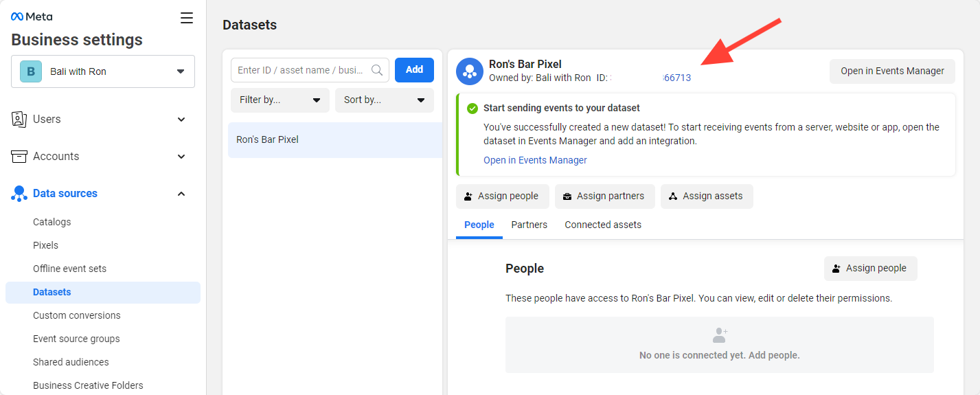The height and width of the screenshot is (395, 980).
Task: Select Shared audiences in the sidebar
Action: (x=71, y=362)
